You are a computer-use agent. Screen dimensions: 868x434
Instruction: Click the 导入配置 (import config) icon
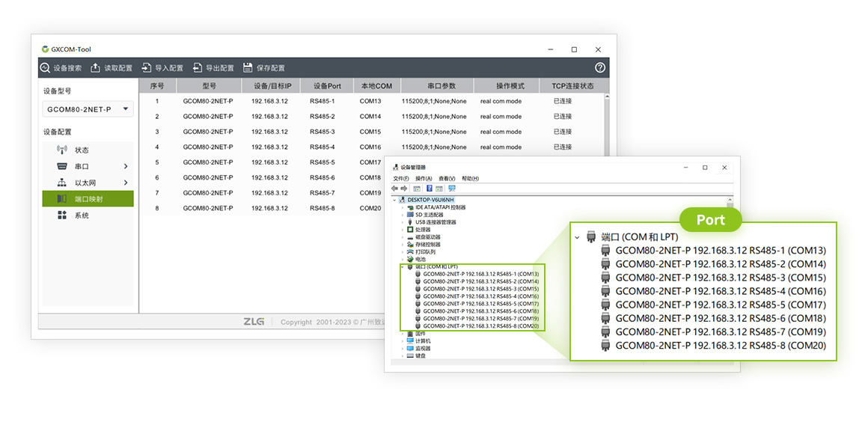[x=147, y=68]
